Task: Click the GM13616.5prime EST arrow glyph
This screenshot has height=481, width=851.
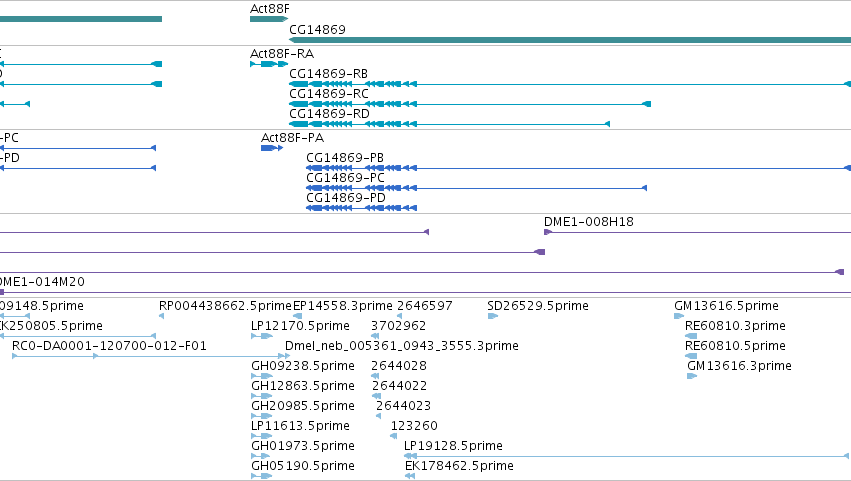Action: (678, 316)
